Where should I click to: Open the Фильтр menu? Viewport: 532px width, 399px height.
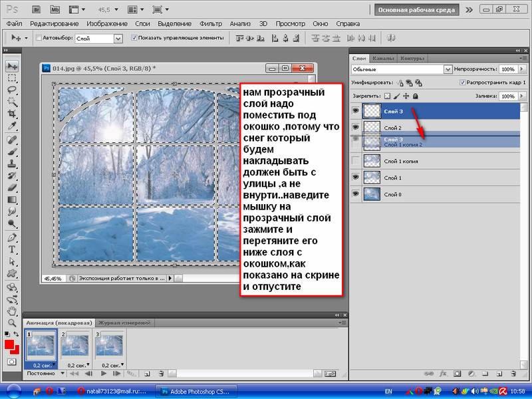(211, 24)
